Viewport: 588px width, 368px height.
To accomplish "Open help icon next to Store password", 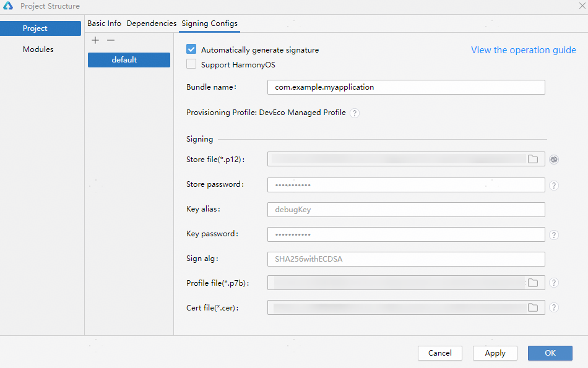I will [554, 186].
